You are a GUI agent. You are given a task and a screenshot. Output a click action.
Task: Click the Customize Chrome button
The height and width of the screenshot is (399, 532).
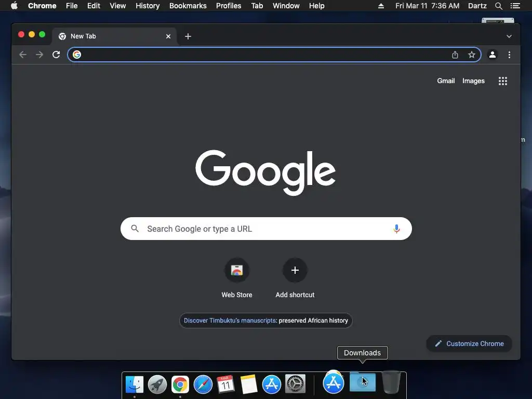tap(469, 344)
